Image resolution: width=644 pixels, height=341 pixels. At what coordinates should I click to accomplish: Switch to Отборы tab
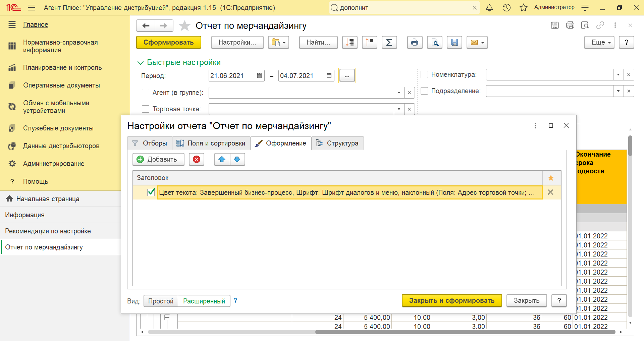tap(150, 143)
